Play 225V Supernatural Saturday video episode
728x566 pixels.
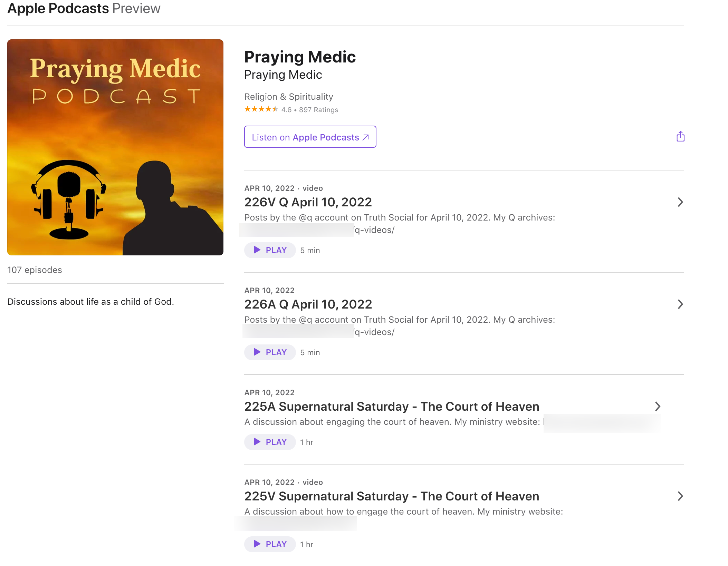(270, 544)
